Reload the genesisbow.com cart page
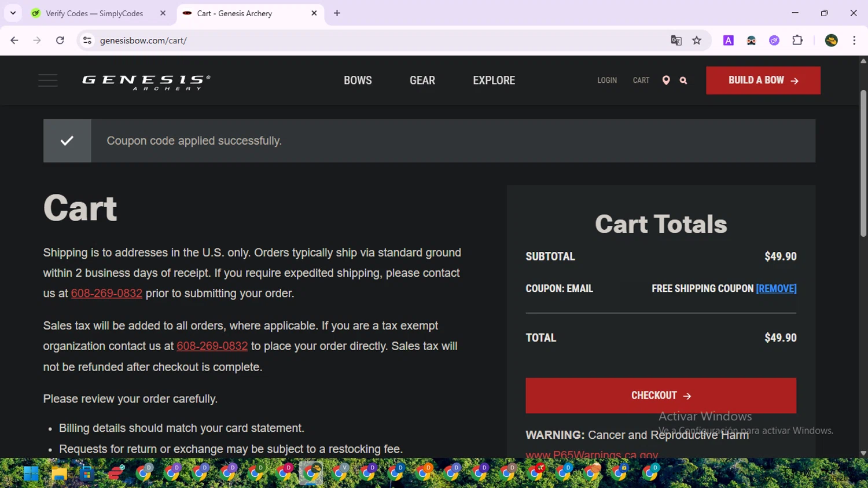The width and height of the screenshot is (868, 488). point(60,41)
